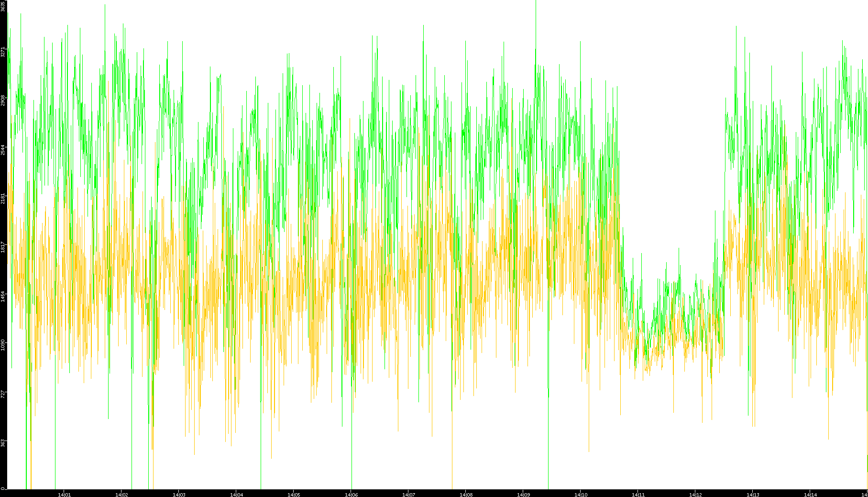Click the 14:08 tick label
The image size is (868, 497).
(466, 495)
